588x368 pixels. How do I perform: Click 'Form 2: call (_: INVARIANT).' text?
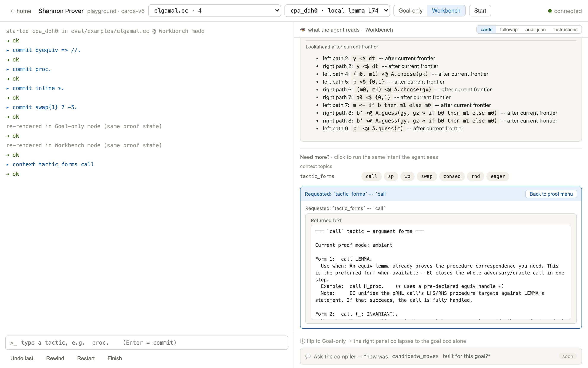pos(356,314)
